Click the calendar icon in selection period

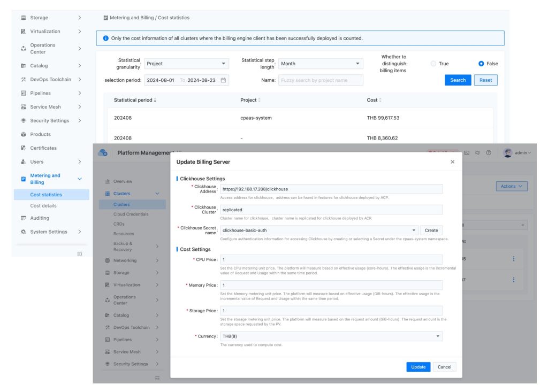coord(223,80)
